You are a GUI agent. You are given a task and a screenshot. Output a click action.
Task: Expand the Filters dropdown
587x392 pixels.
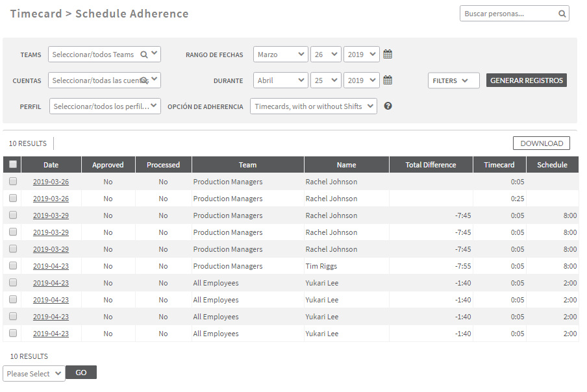click(x=453, y=80)
